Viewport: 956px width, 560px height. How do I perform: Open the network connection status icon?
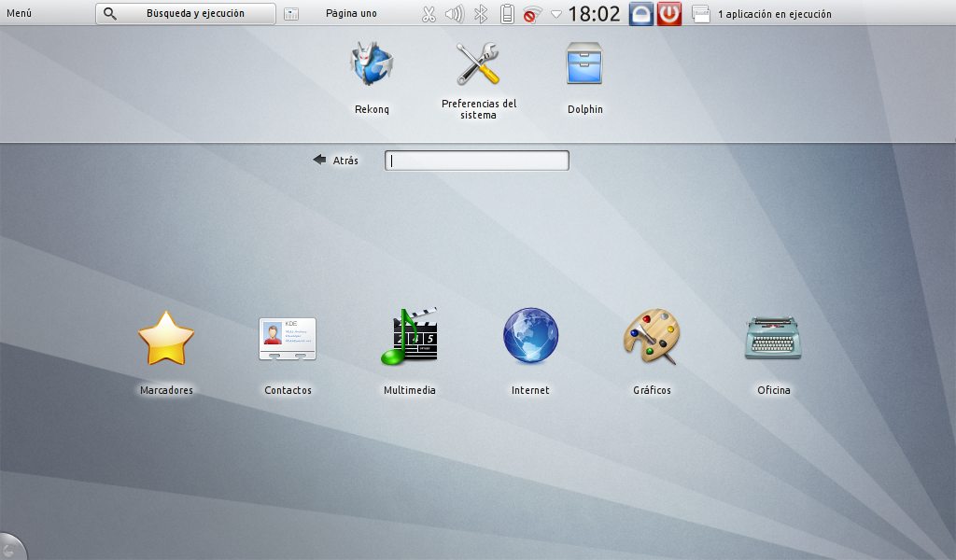tap(533, 14)
